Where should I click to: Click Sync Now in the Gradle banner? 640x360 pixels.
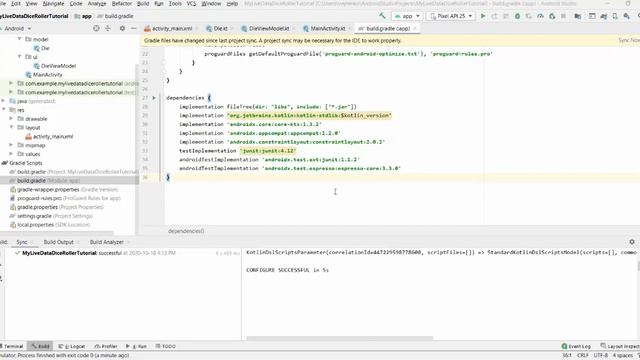click(629, 40)
